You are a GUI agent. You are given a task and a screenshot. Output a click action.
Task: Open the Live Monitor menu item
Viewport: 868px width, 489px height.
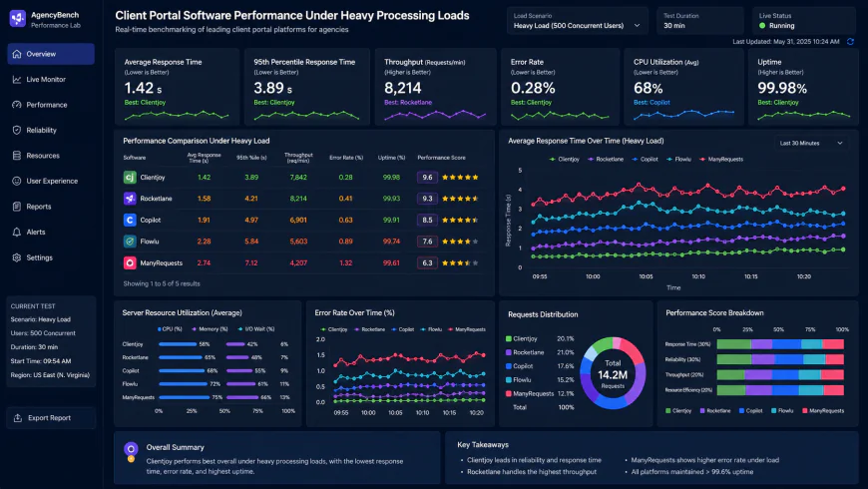coord(51,79)
